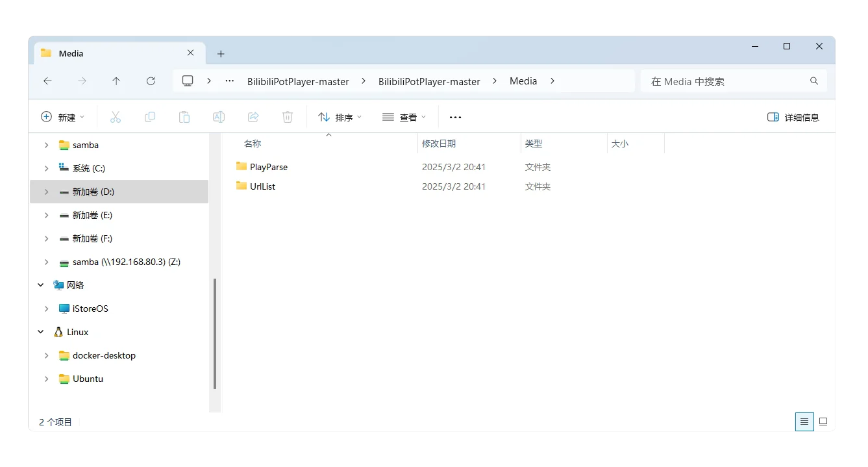Add a new tab with plus button
The height and width of the screenshot is (467, 868).
[x=221, y=54]
